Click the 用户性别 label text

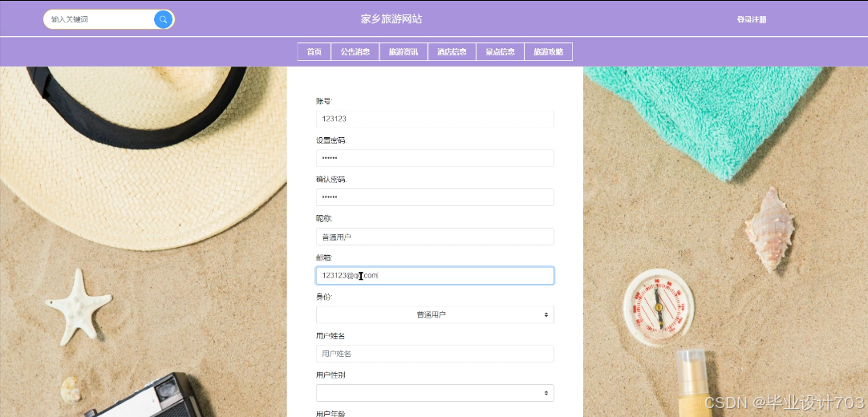coord(331,375)
